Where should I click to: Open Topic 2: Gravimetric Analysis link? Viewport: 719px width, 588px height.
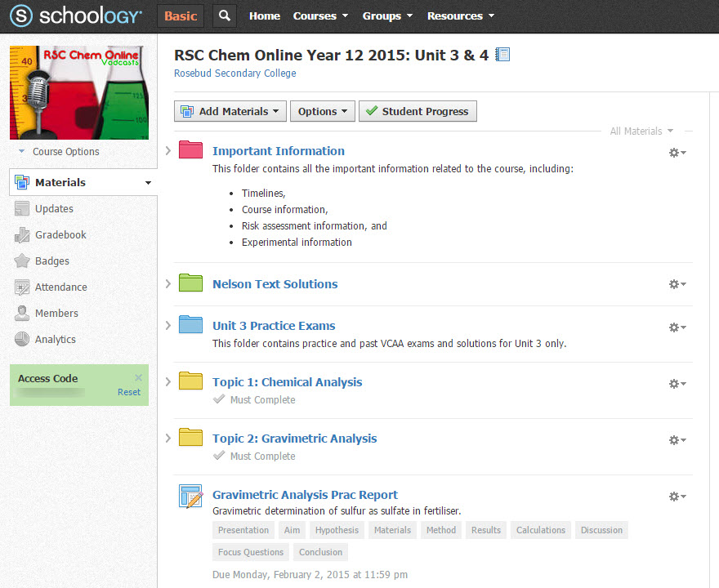[294, 439]
